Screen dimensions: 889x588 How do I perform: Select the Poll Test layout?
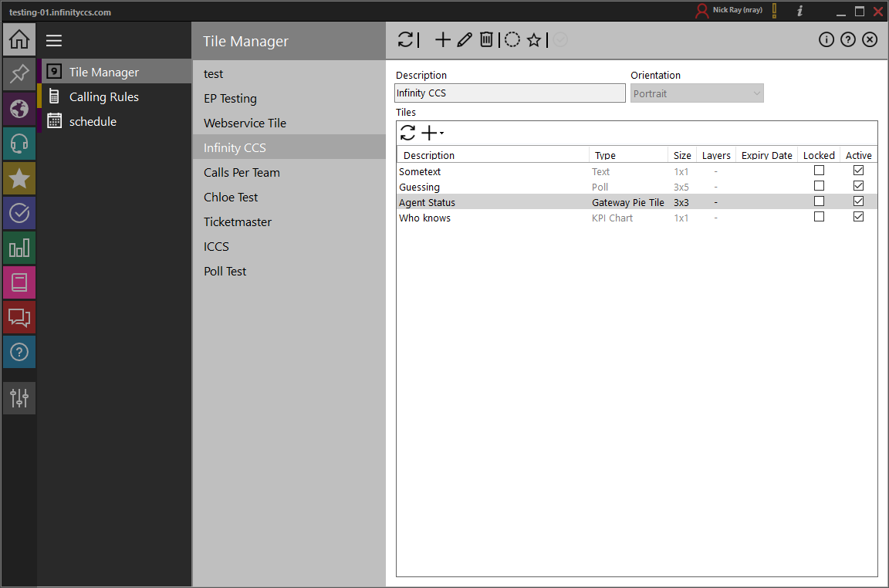click(x=289, y=271)
